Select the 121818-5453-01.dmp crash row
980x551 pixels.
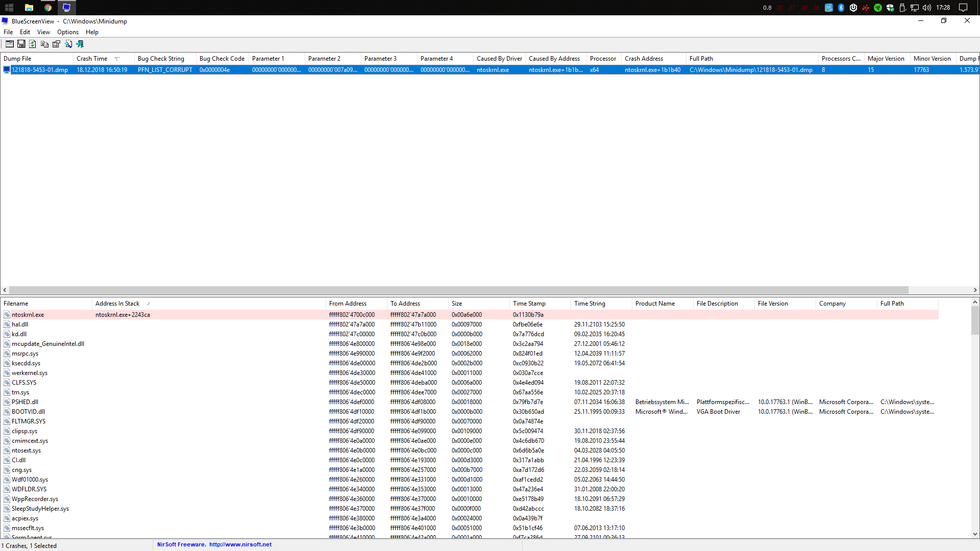pyautogui.click(x=40, y=70)
